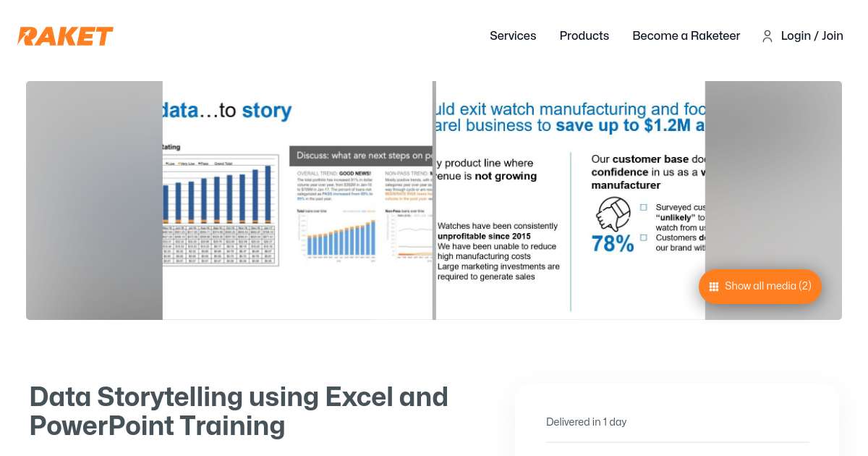The height and width of the screenshot is (456, 868).
Task: Click the Login / Join link
Action: pyautogui.click(x=812, y=36)
